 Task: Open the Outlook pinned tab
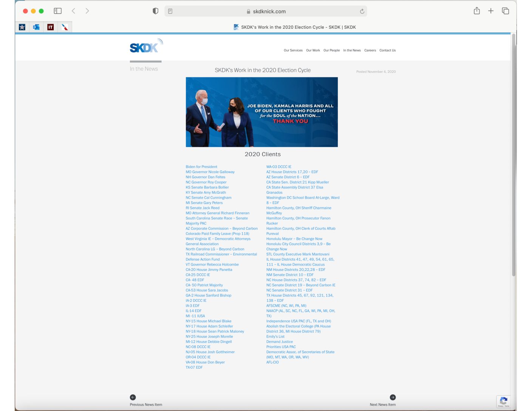[x=36, y=27]
